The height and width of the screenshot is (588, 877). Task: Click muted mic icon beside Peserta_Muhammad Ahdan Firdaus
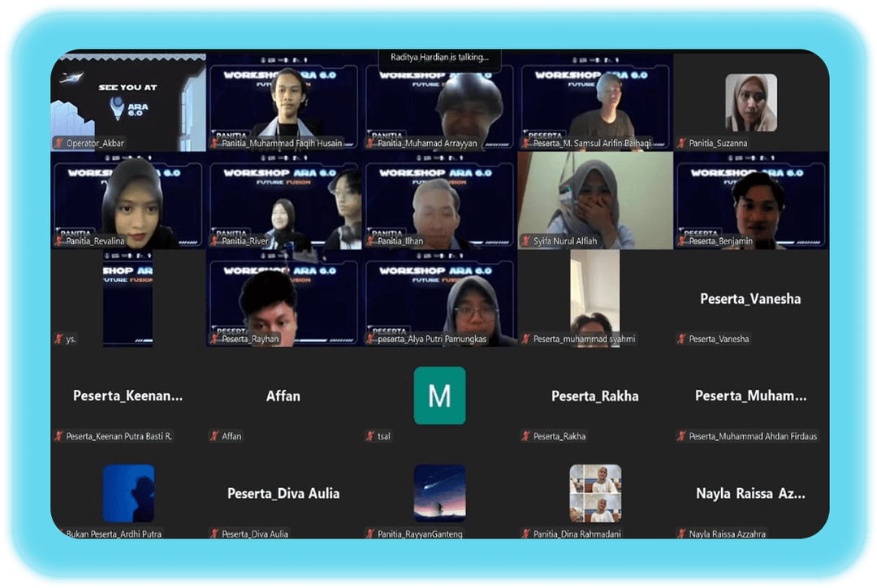pos(681,436)
